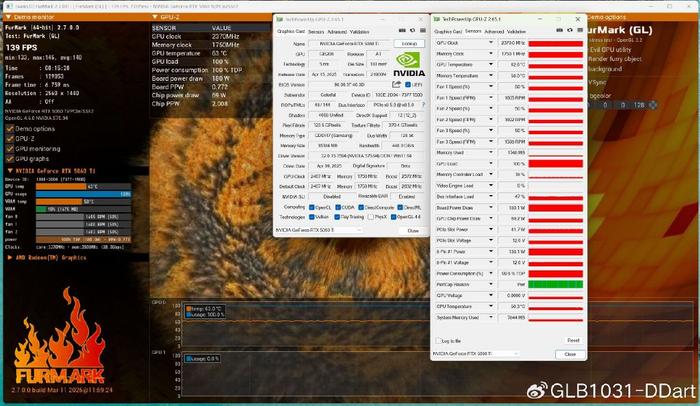Uncheck Demo options in FurMark monitor

coord(10,129)
